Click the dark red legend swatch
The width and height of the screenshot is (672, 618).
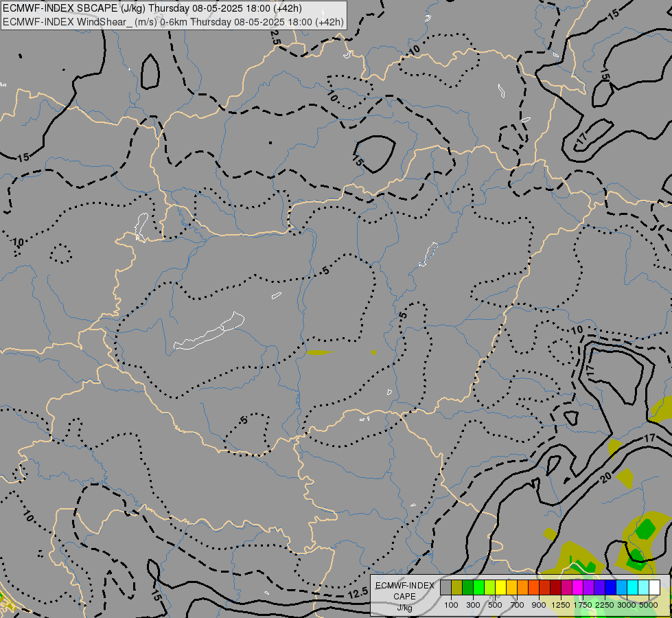point(556,587)
